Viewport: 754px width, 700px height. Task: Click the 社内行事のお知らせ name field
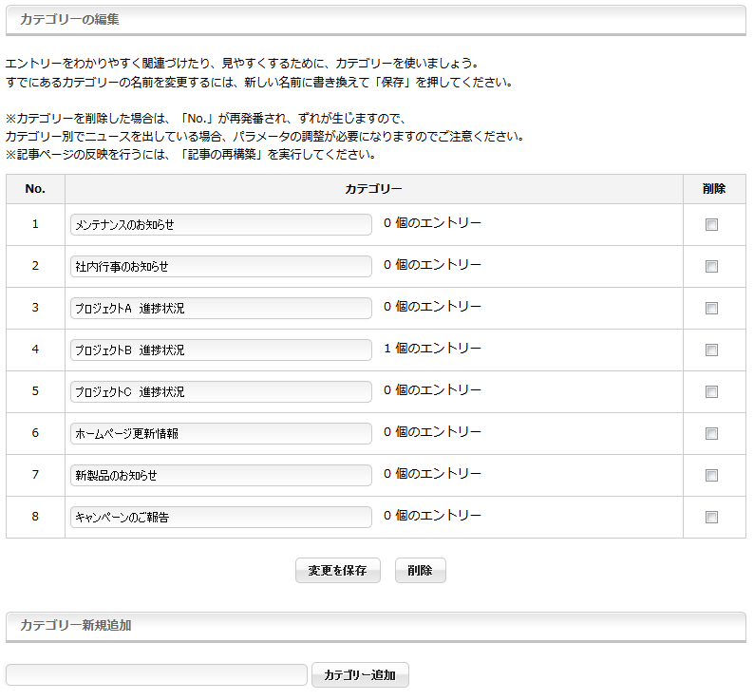click(221, 267)
